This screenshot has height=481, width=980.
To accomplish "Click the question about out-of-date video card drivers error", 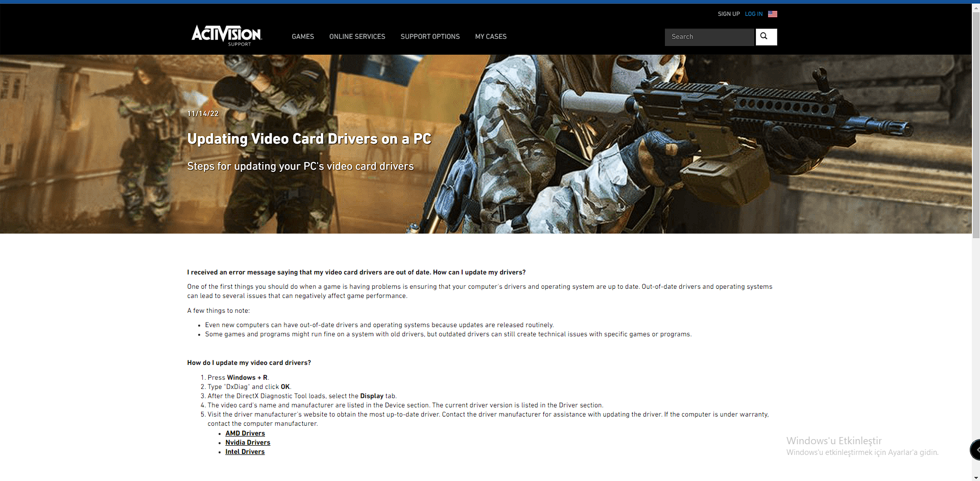I will click(356, 272).
